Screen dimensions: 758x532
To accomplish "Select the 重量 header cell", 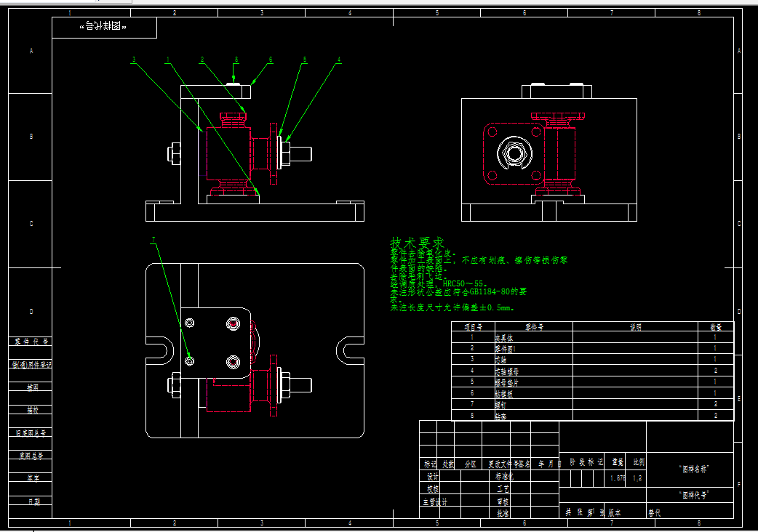I will (x=618, y=462).
